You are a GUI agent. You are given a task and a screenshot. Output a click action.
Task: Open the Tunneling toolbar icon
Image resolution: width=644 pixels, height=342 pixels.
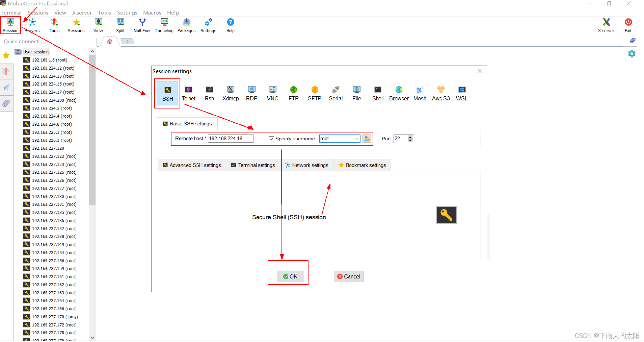(x=164, y=25)
